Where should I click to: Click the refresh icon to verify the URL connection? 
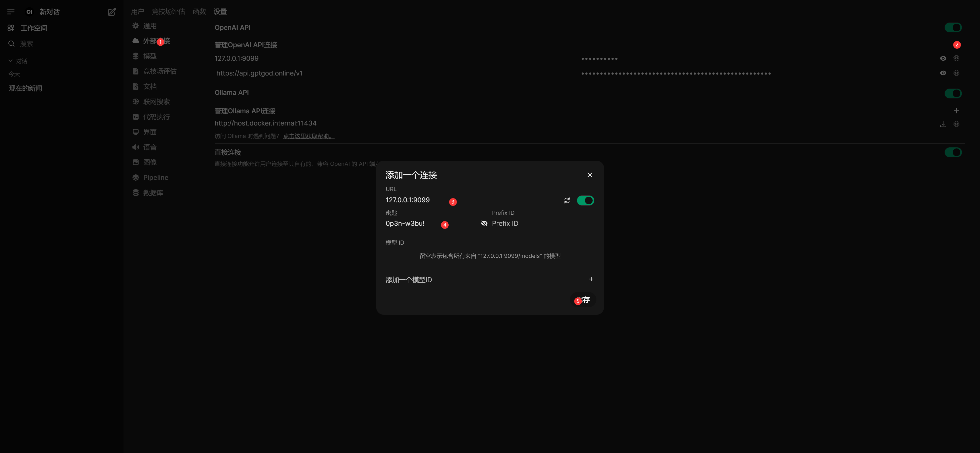click(x=567, y=200)
